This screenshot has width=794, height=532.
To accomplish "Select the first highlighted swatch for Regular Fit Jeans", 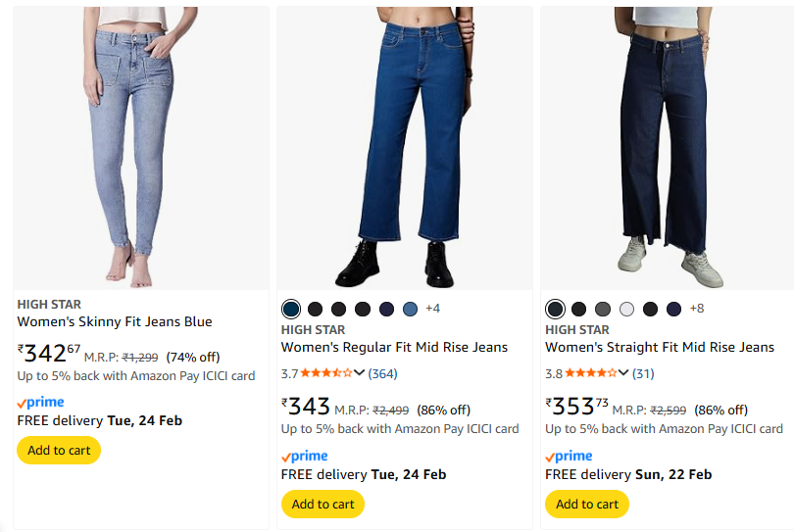I will [291, 310].
